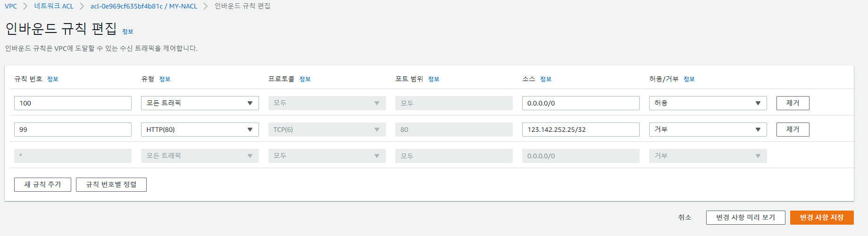Open 정보 link beside page title
The height and width of the screenshot is (236, 868).
(x=128, y=32)
